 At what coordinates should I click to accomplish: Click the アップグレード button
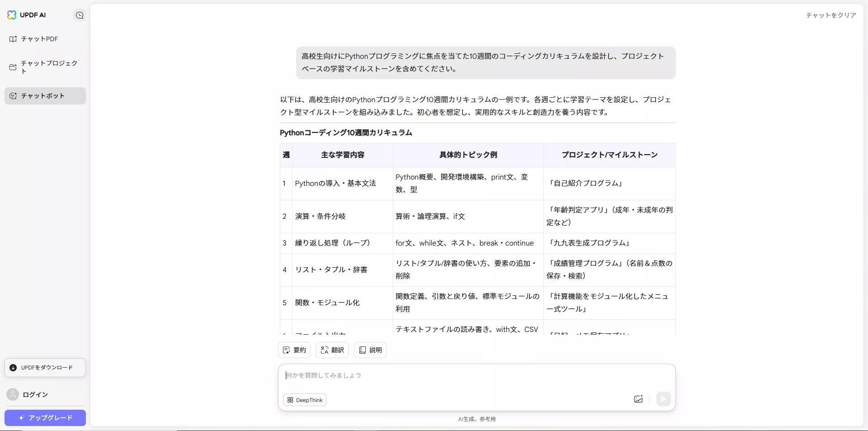tap(45, 418)
